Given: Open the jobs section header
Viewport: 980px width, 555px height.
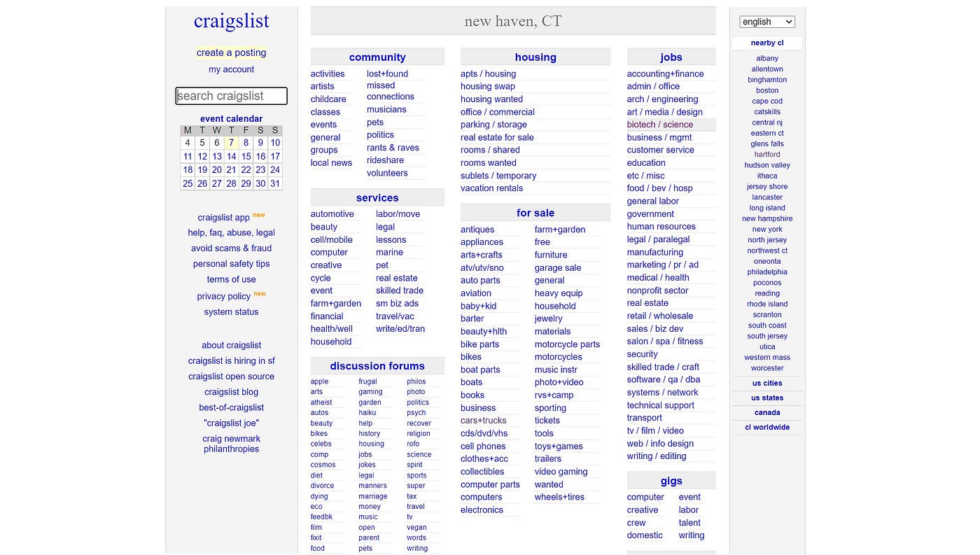Looking at the screenshot, I should click(x=671, y=57).
